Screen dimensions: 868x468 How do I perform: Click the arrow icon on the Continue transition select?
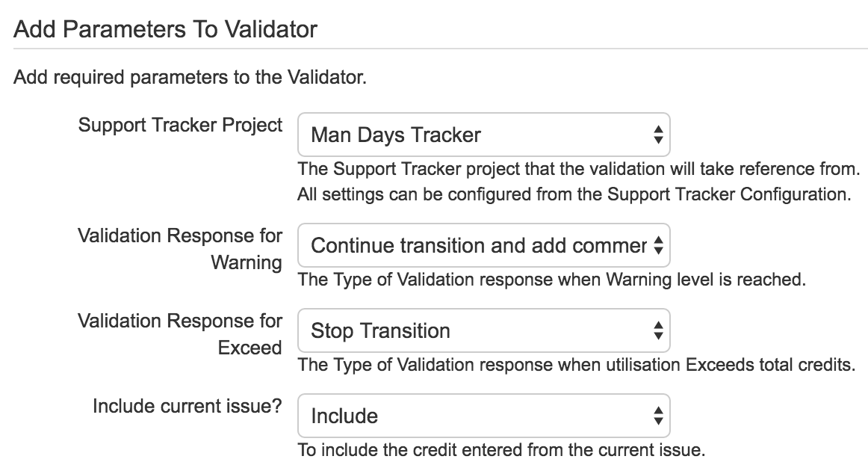tap(657, 245)
